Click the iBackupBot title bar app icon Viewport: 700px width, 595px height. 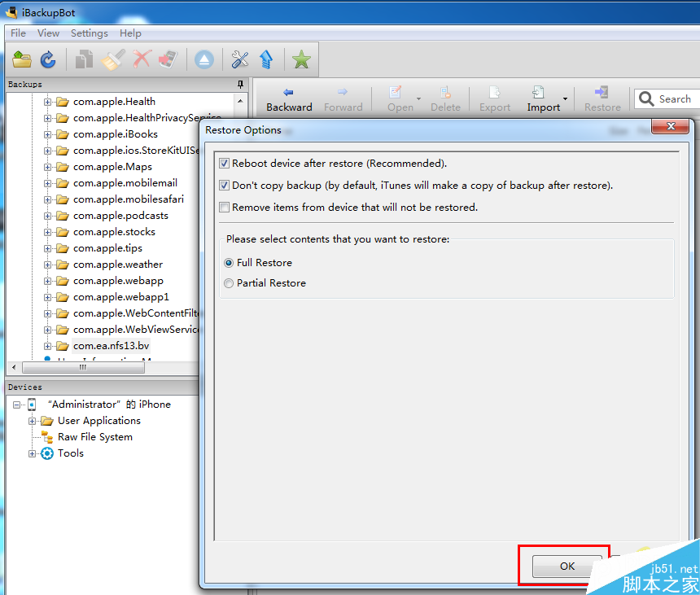pyautogui.click(x=11, y=12)
